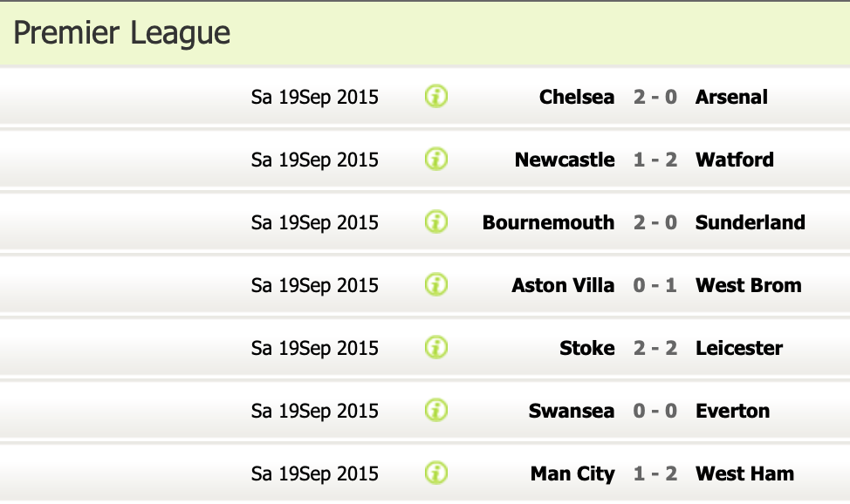Viewport: 850px width, 504px height.
Task: Open the Everton team link
Action: [x=732, y=411]
